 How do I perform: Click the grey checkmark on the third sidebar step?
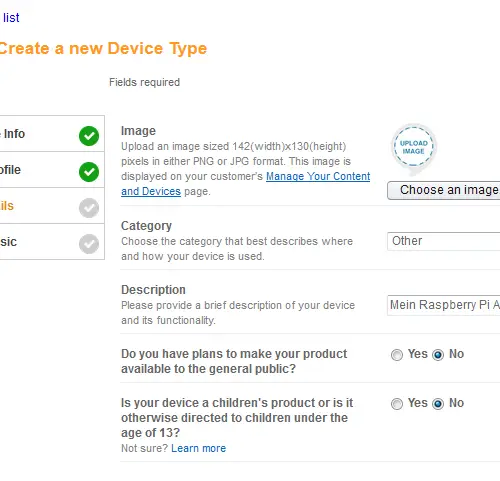click(89, 208)
